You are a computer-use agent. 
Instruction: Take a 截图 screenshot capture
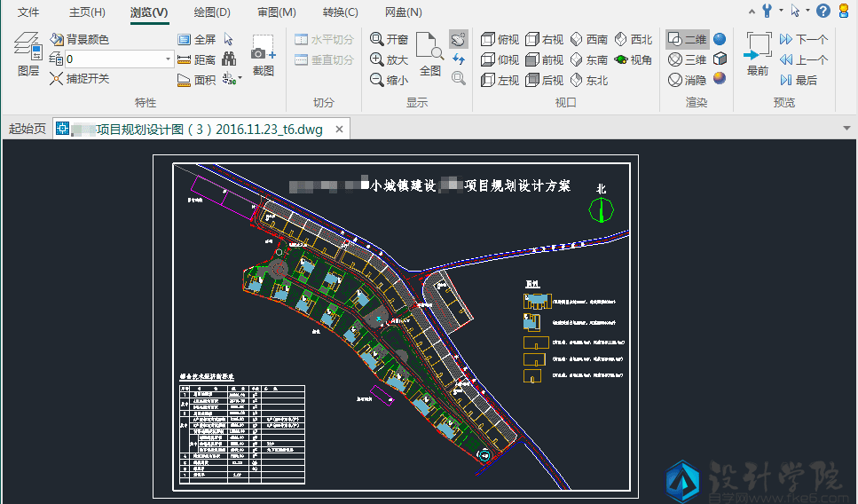point(264,55)
